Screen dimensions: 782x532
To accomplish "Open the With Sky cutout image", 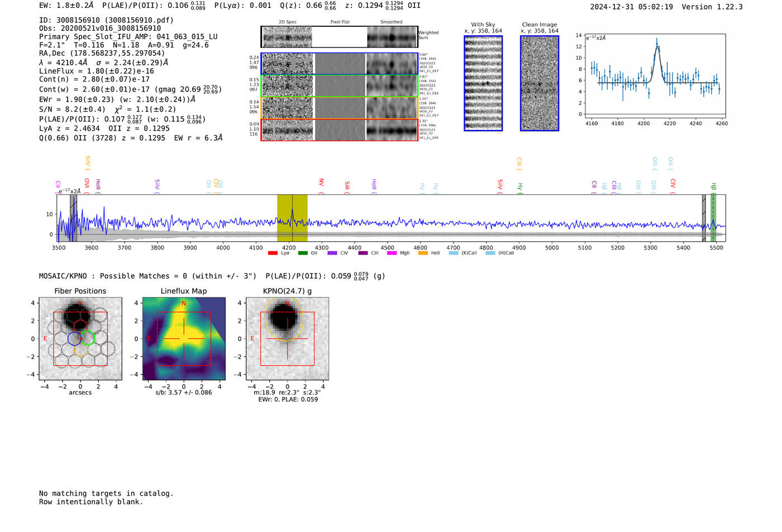I will point(483,83).
